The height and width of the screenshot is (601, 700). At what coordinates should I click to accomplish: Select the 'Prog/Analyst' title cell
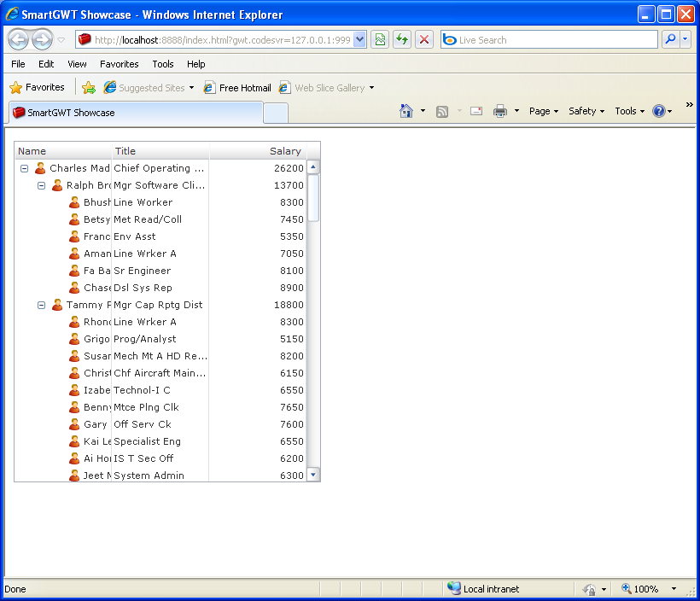pos(160,339)
